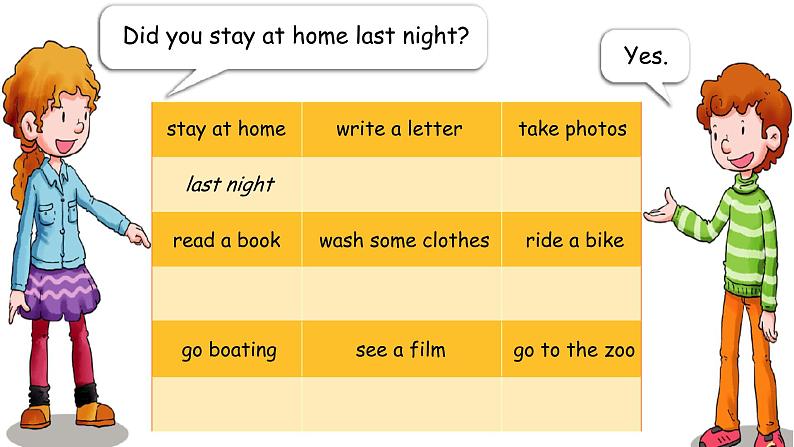Screen dimensions: 794x447
Task: Click the blank cell under "wash some clothes"
Action: (x=400, y=295)
